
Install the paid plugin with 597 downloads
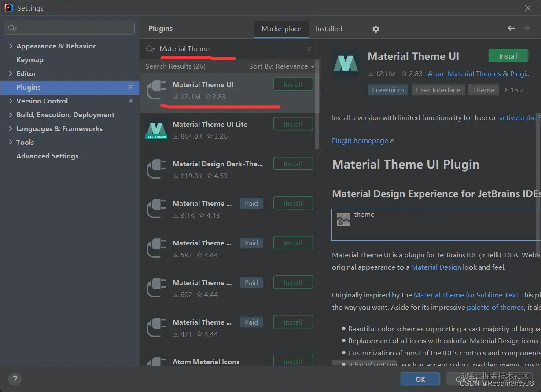(x=293, y=243)
